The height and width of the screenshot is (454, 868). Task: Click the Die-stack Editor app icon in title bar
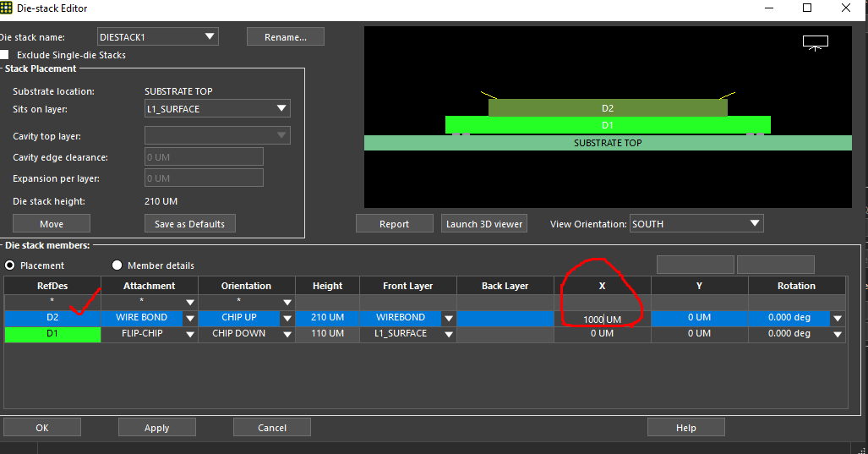tap(6, 8)
